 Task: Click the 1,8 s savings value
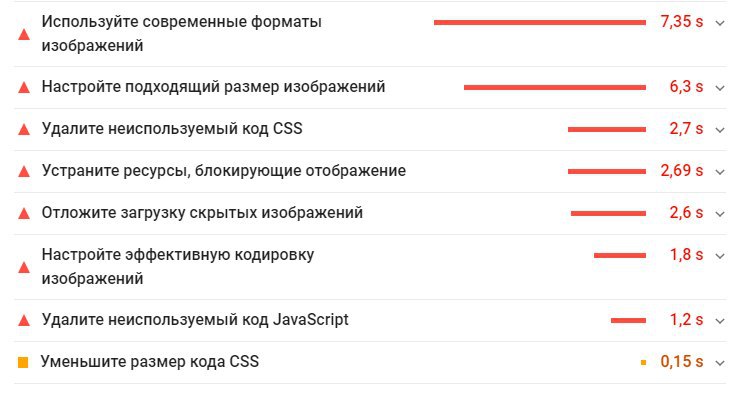(686, 255)
